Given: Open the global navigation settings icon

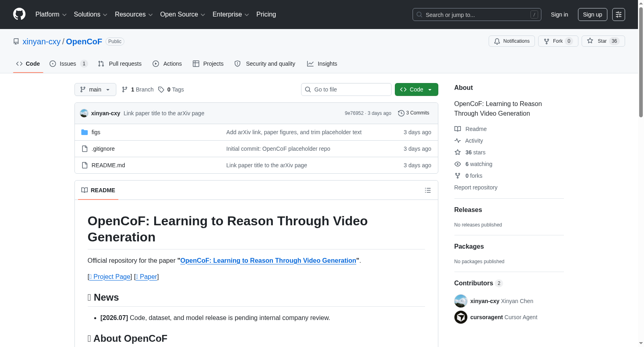Looking at the screenshot, I should click(619, 15).
